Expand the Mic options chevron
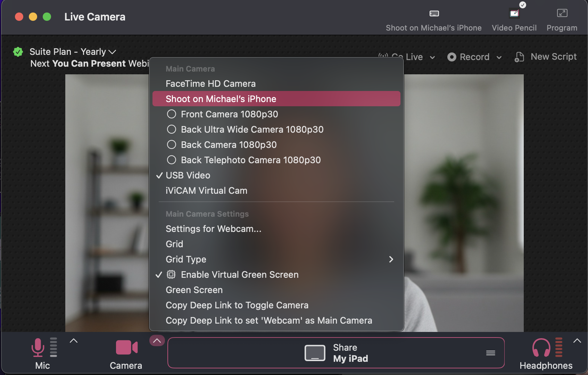Viewport: 588px width, 375px height. [74, 341]
